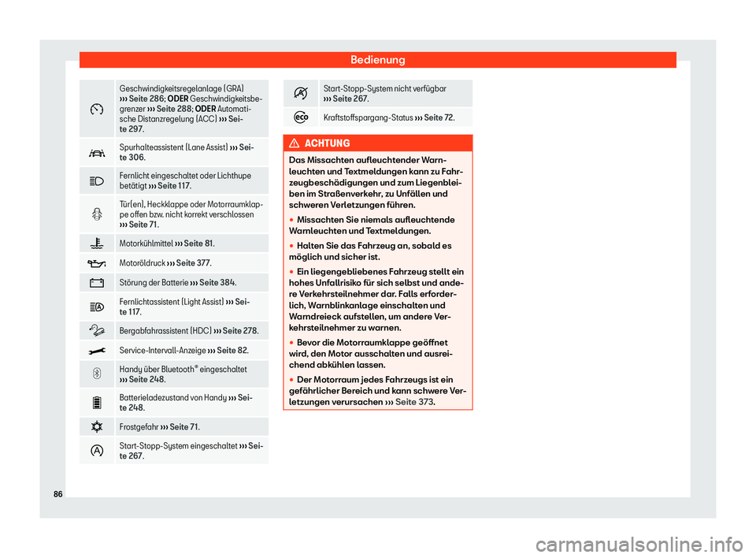Click the page number 86
This screenshot has width=756, height=558.
[x=57, y=494]
